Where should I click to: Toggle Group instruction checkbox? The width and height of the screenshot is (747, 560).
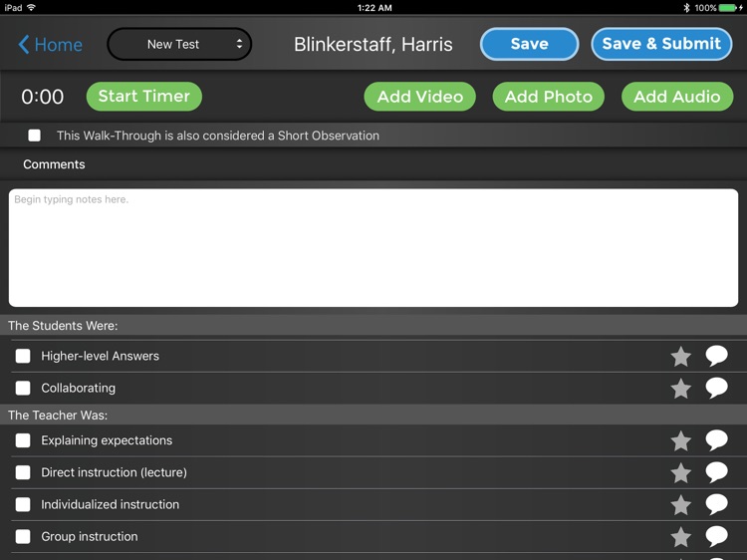[23, 537]
